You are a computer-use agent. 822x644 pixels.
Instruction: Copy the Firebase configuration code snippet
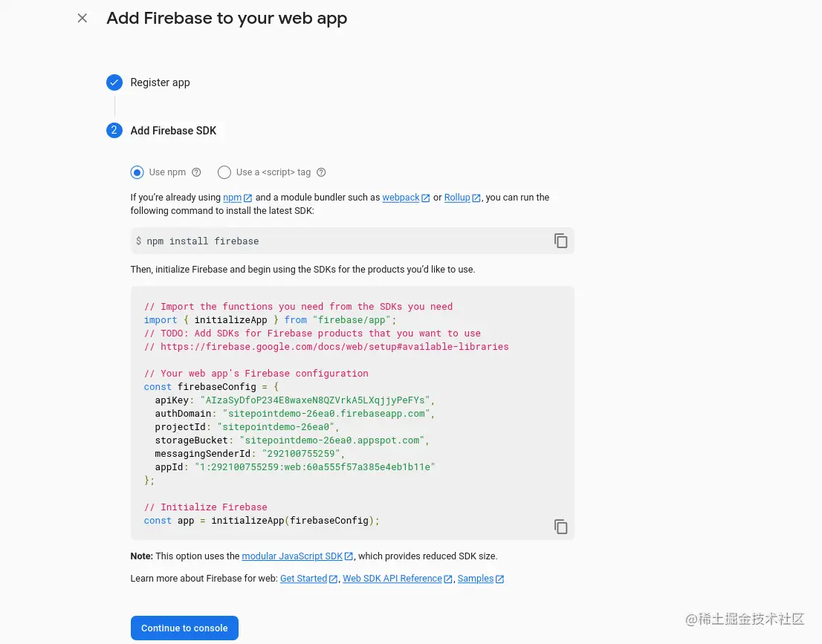(x=561, y=527)
